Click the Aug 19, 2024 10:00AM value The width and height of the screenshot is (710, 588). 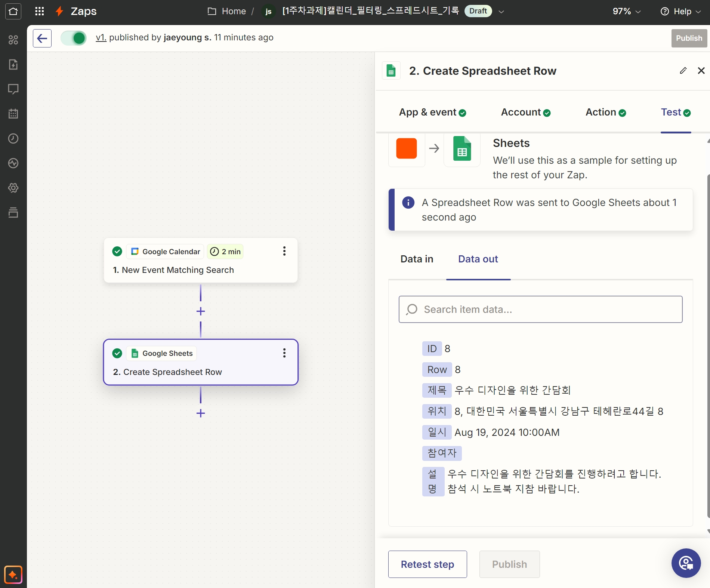click(x=507, y=432)
